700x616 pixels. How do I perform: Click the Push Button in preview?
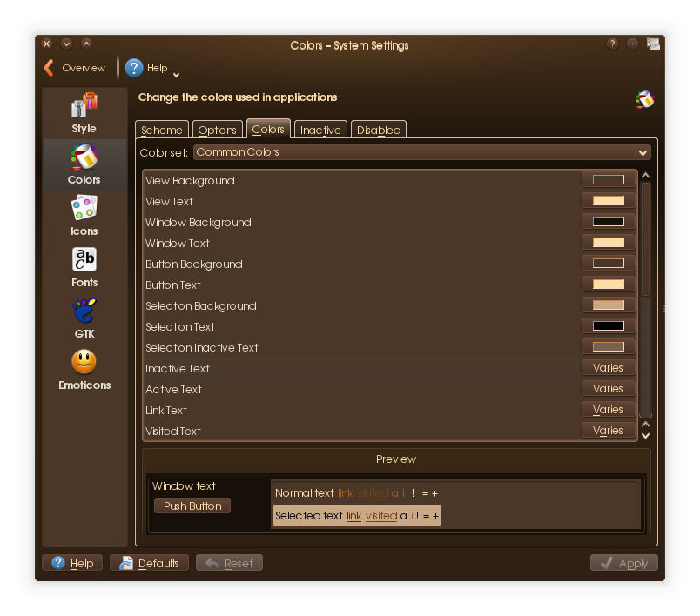pos(192,506)
